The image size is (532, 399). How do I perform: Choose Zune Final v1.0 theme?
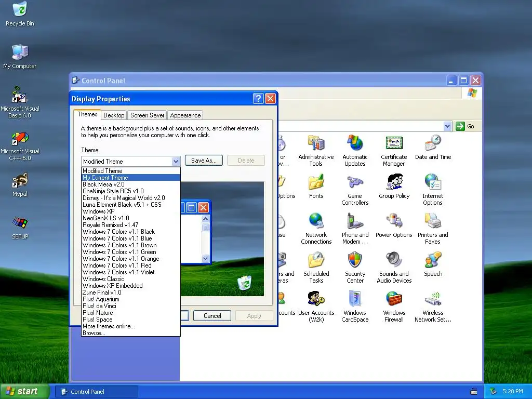click(130, 292)
